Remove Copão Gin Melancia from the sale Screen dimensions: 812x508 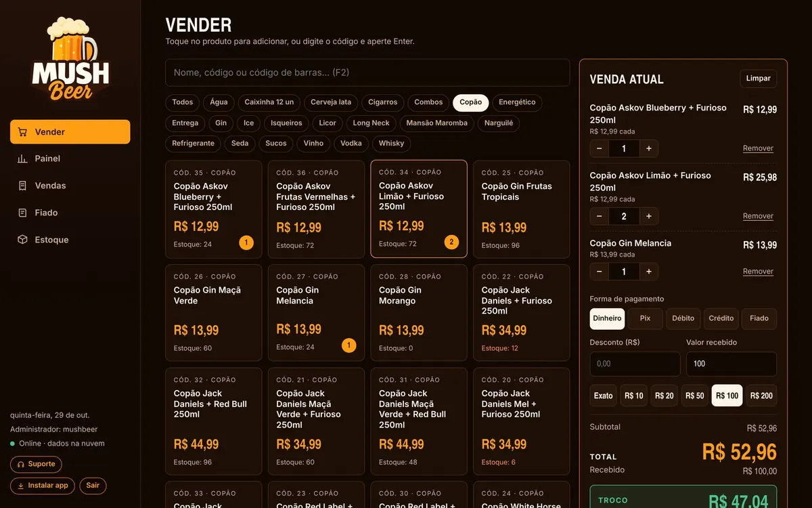coord(758,272)
